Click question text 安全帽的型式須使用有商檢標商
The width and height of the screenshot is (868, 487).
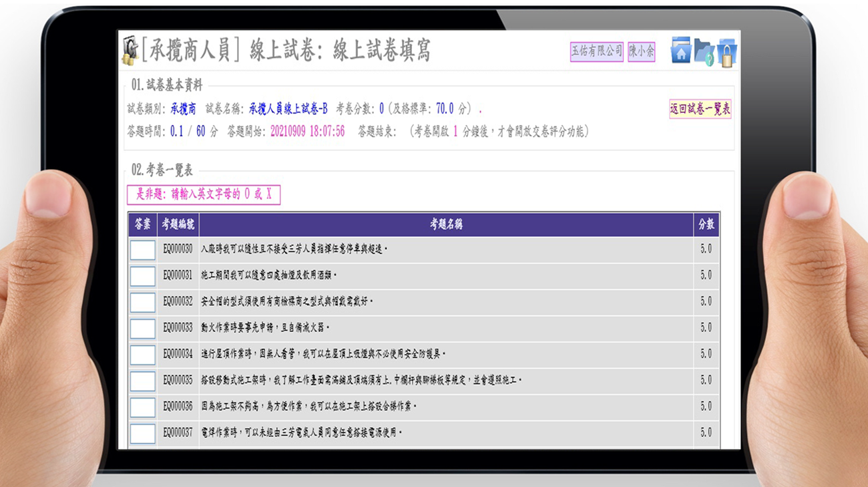coord(252,302)
